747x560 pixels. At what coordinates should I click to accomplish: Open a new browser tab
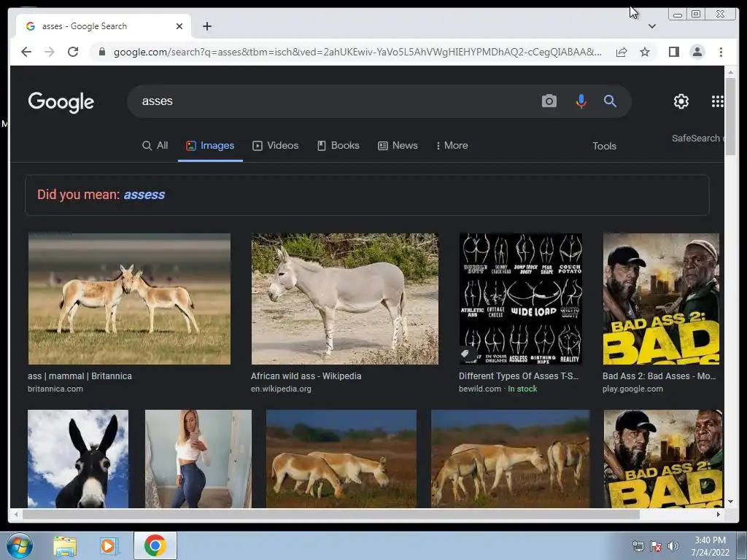(x=206, y=26)
